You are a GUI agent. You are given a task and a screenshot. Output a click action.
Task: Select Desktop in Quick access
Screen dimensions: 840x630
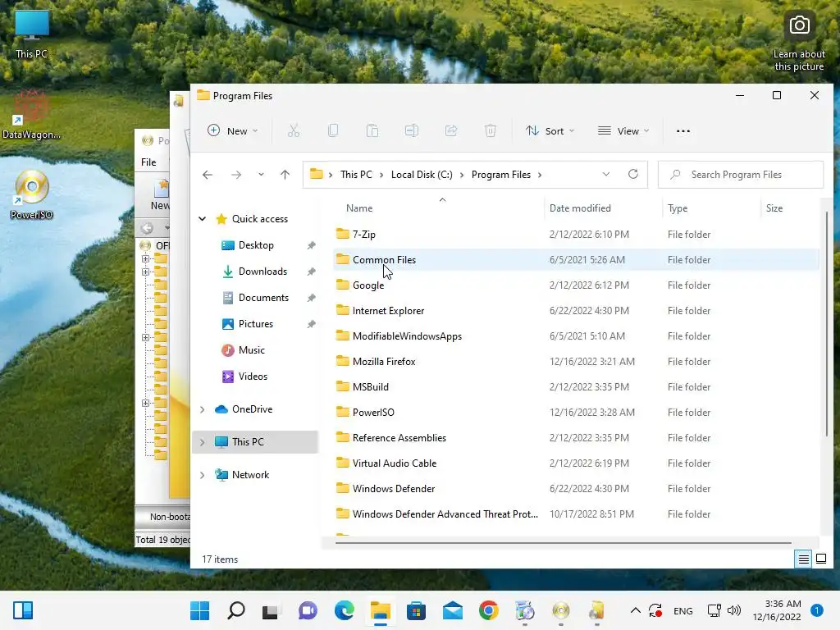pyautogui.click(x=256, y=245)
